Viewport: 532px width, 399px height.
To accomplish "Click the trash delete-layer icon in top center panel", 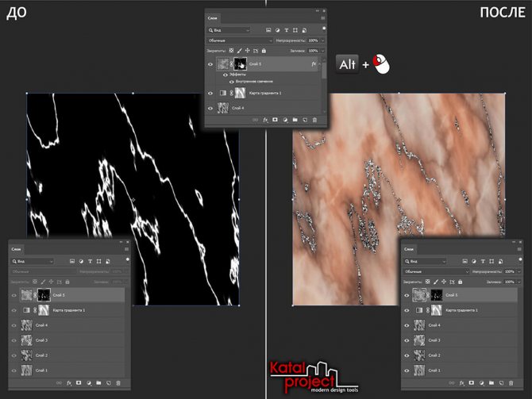I will click(315, 121).
